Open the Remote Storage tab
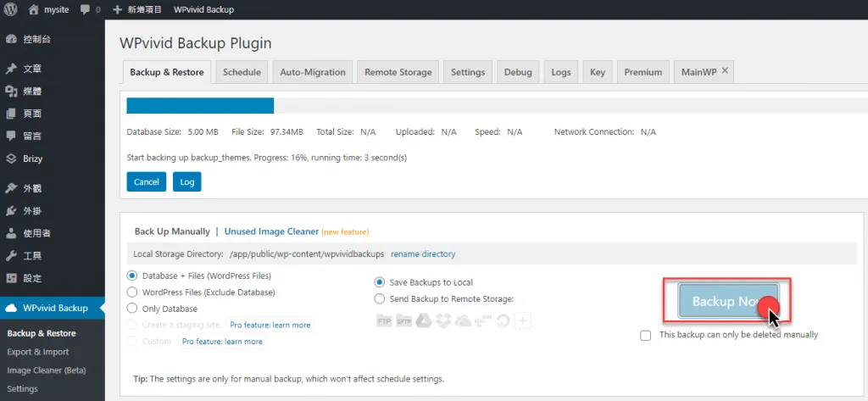Screen dimensions: 868x401 coord(398,72)
